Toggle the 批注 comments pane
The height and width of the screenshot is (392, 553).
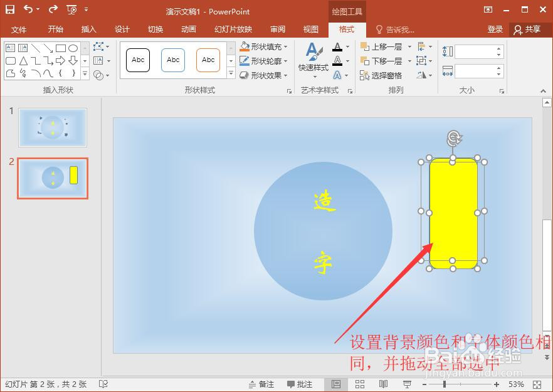pyautogui.click(x=300, y=384)
